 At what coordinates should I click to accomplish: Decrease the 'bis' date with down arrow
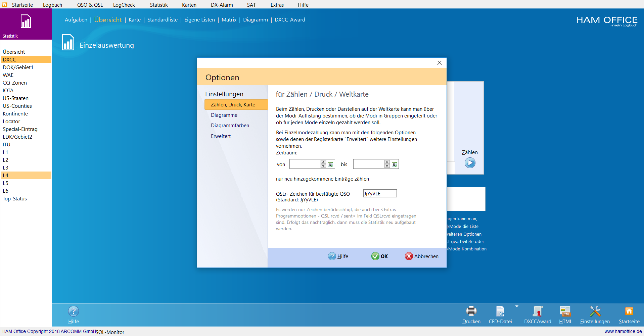pos(387,166)
